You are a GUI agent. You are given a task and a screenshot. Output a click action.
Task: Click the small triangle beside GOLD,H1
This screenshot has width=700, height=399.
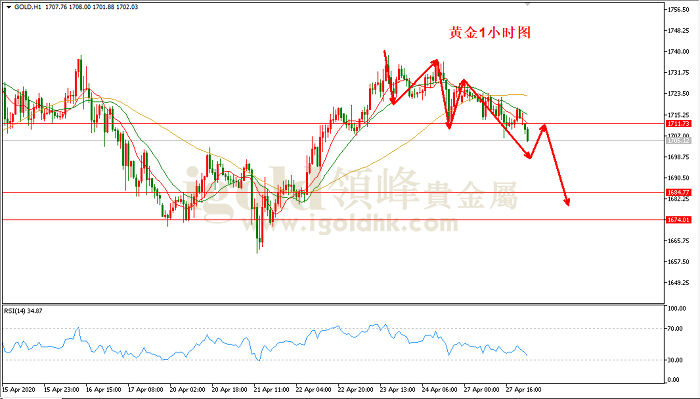click(x=8, y=7)
